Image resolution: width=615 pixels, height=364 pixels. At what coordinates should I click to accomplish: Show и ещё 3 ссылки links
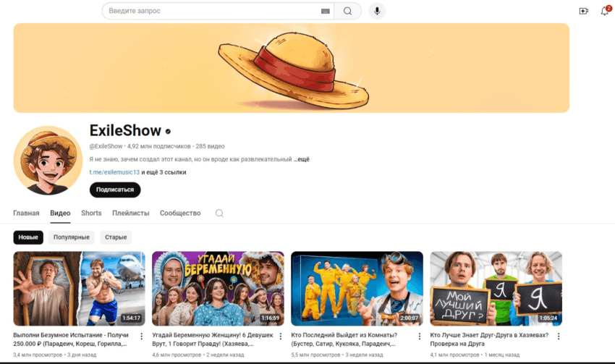[164, 172]
